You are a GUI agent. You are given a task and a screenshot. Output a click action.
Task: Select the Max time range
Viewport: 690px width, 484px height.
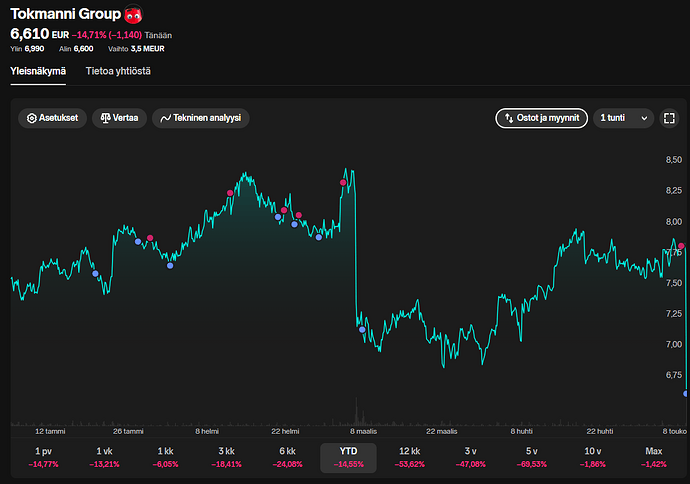(x=654, y=458)
